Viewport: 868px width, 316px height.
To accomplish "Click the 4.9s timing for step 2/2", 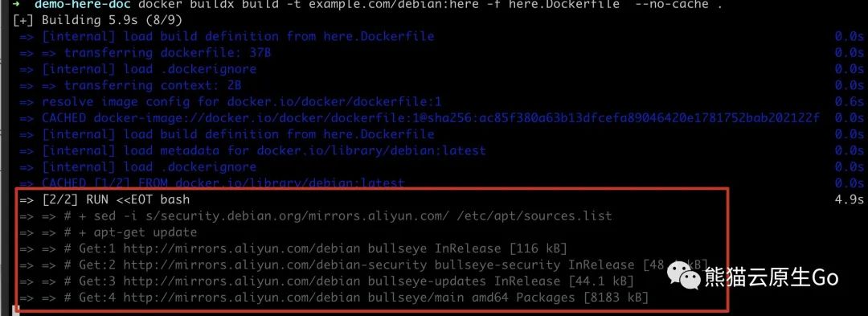I will click(850, 199).
